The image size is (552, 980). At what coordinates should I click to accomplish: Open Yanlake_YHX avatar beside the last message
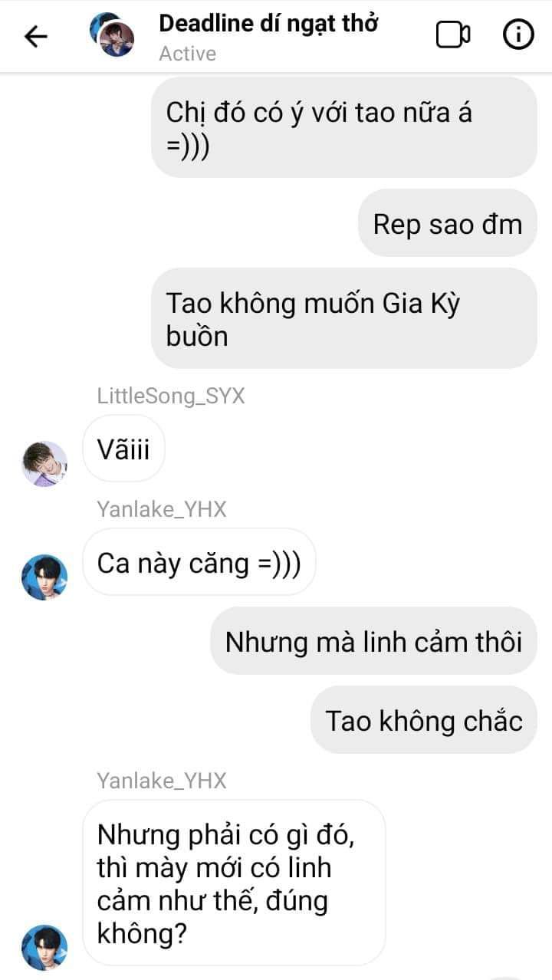tap(44, 948)
